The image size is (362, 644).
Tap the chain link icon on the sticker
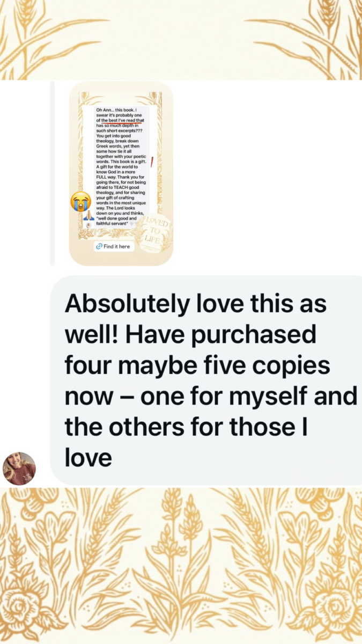pos(99,246)
